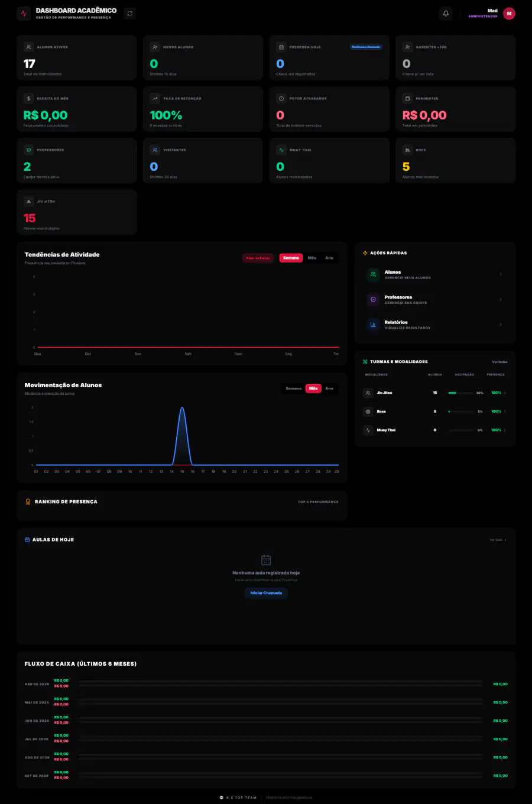The image size is (532, 804).
Task: Switch Movimentação de Alunos to Ano
Action: 329,388
